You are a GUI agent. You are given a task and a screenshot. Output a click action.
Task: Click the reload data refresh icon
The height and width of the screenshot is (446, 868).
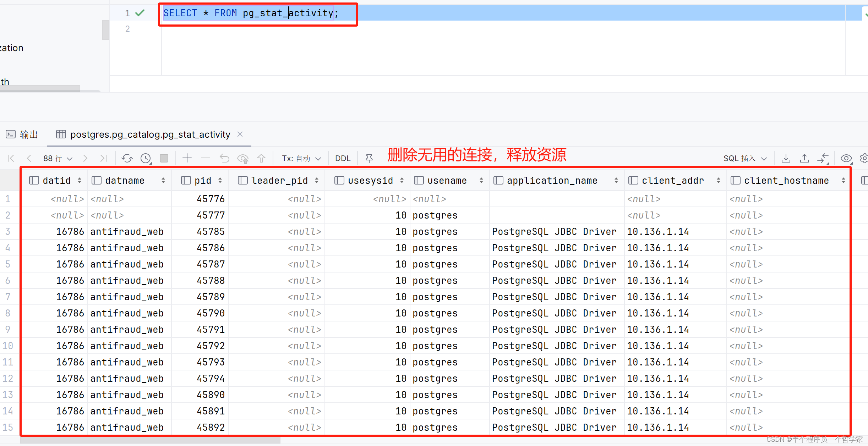tap(127, 158)
